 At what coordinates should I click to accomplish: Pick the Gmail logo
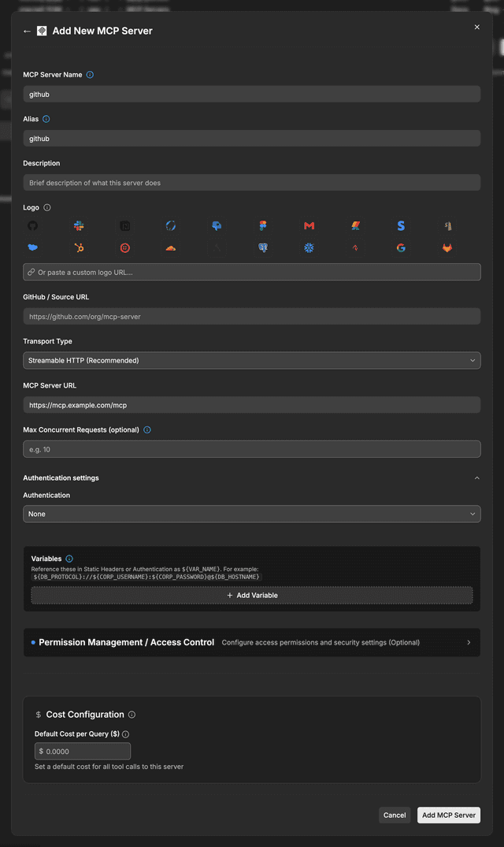(309, 226)
